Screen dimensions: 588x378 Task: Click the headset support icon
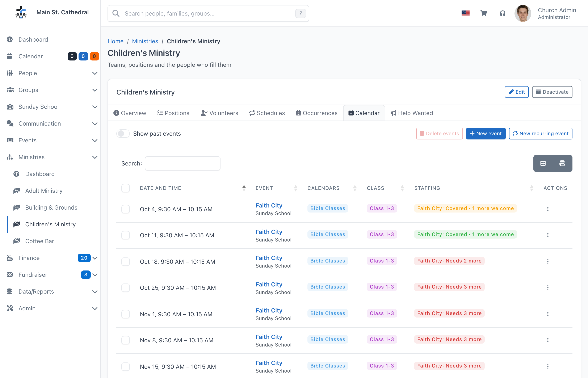pos(502,13)
